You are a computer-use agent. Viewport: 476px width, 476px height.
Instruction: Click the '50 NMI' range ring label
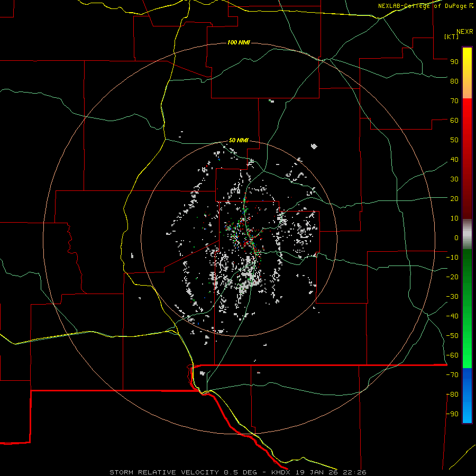[239, 140]
